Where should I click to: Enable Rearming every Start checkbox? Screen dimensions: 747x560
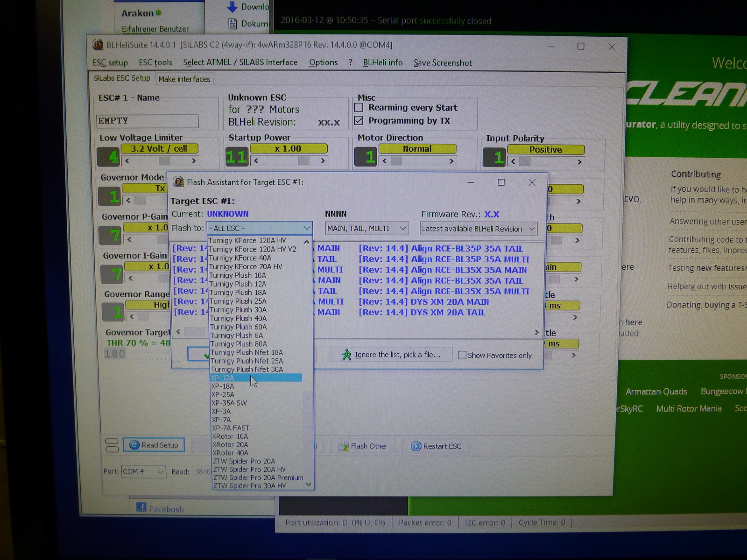tap(359, 107)
